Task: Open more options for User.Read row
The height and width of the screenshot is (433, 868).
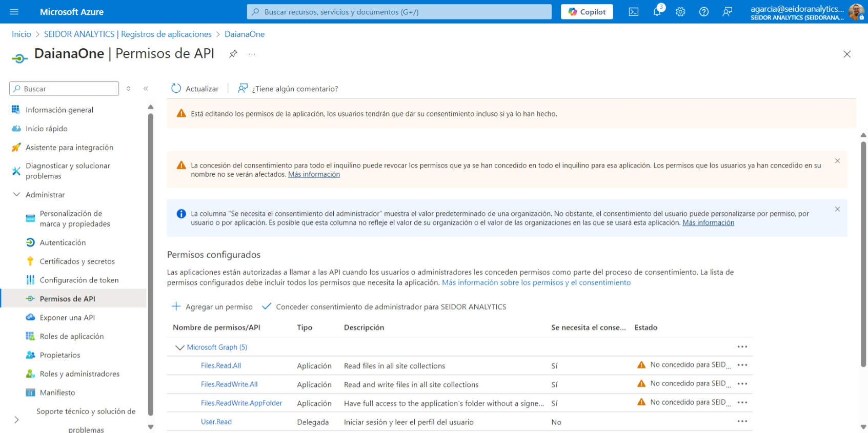Action: (742, 422)
